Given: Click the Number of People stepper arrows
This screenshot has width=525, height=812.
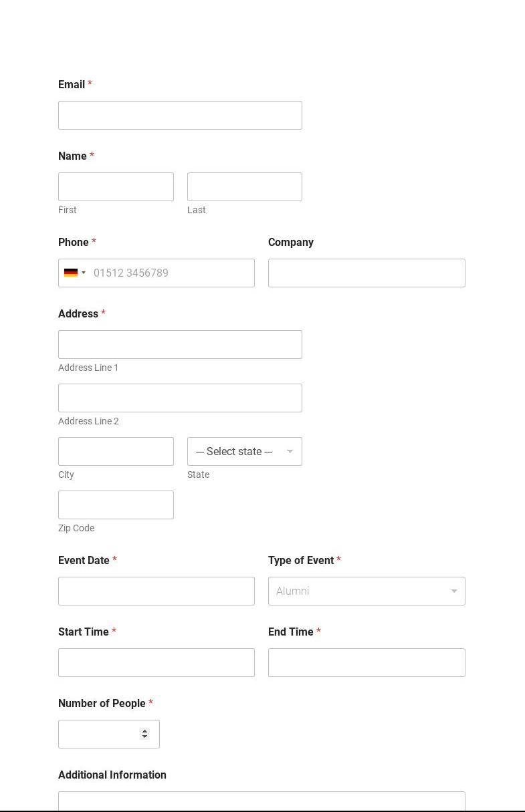Looking at the screenshot, I should 144,734.
